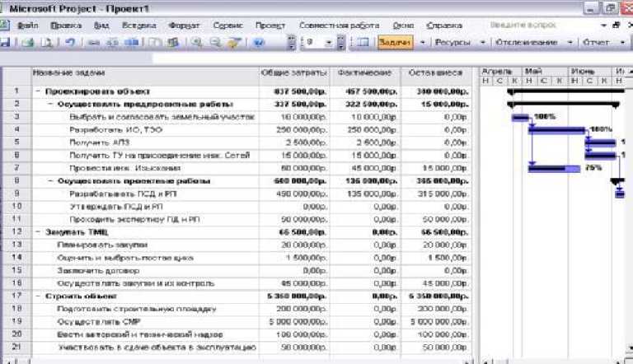Click the highlighted Задачи guide button

(x=396, y=42)
